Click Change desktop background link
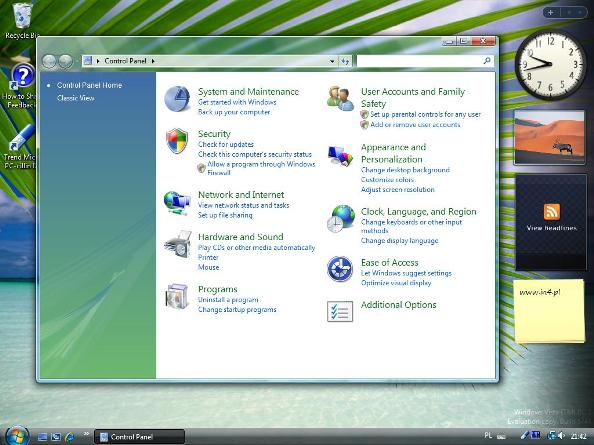 pyautogui.click(x=405, y=170)
